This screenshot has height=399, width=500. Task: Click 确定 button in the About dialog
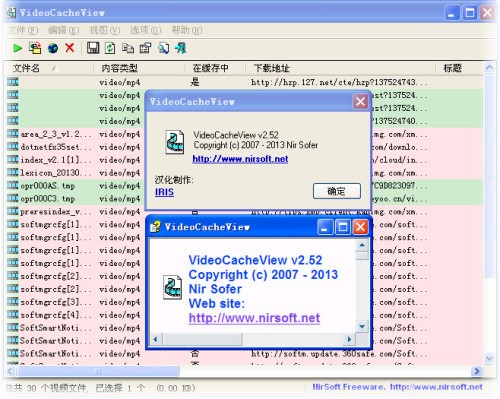point(337,191)
